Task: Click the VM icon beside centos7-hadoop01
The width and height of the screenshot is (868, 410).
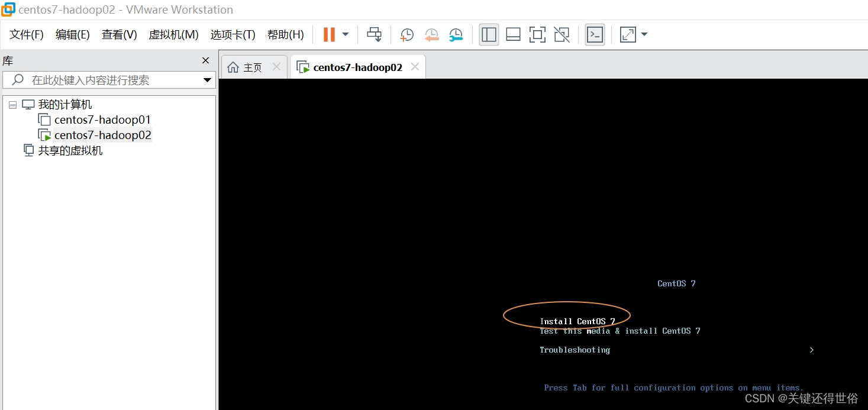Action: [x=44, y=120]
